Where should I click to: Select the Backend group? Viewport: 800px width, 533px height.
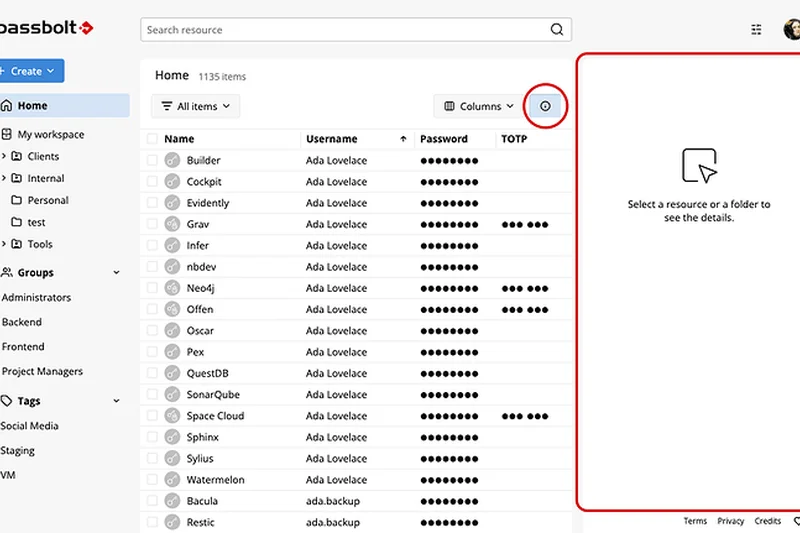click(22, 322)
